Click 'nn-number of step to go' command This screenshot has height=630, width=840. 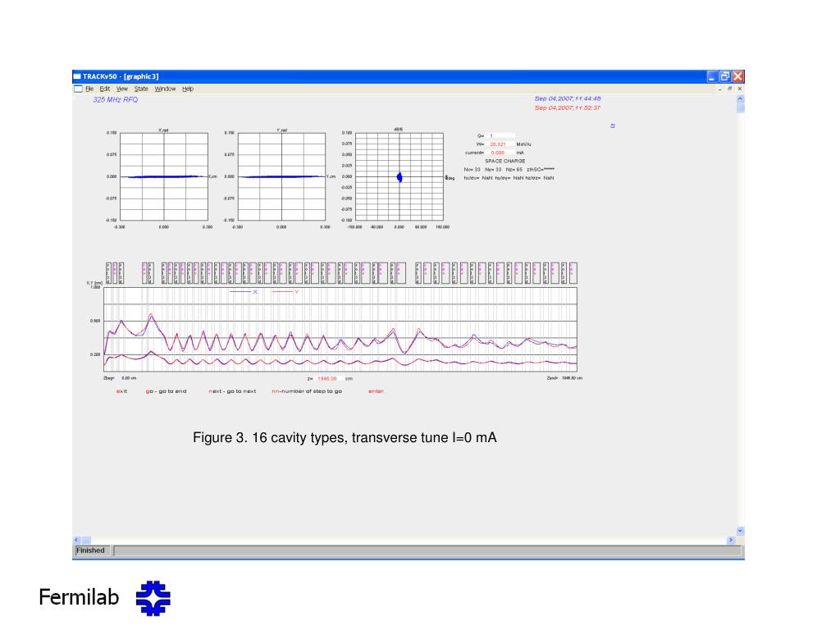click(x=307, y=391)
